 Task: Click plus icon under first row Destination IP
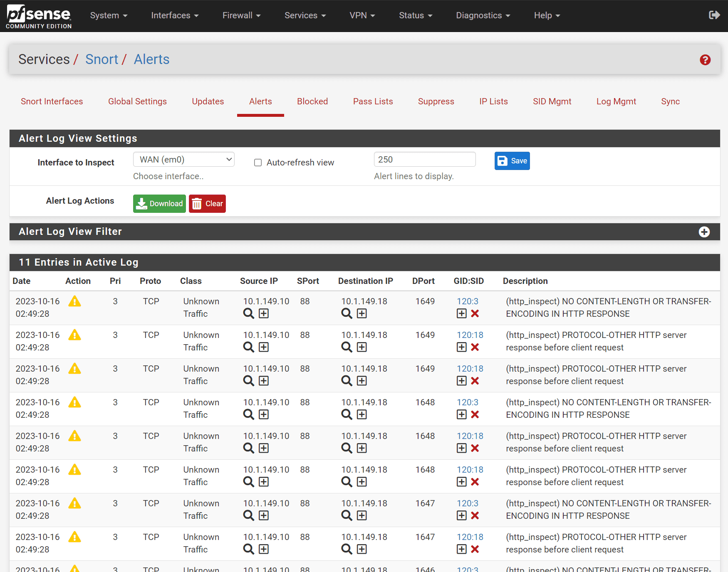[x=362, y=313]
